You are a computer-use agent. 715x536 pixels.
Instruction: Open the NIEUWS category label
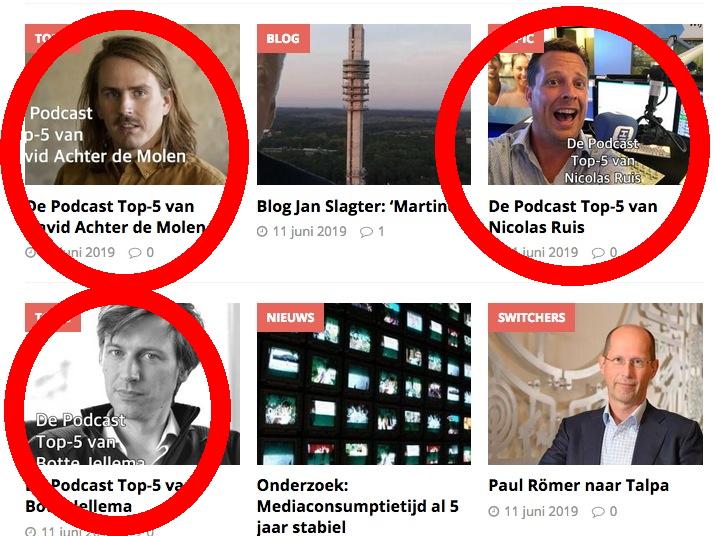click(290, 317)
